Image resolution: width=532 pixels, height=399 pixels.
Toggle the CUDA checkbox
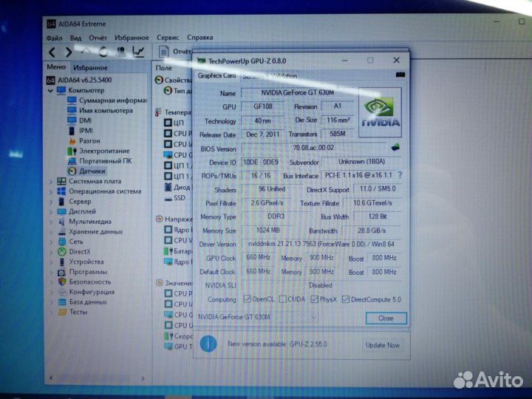point(282,299)
